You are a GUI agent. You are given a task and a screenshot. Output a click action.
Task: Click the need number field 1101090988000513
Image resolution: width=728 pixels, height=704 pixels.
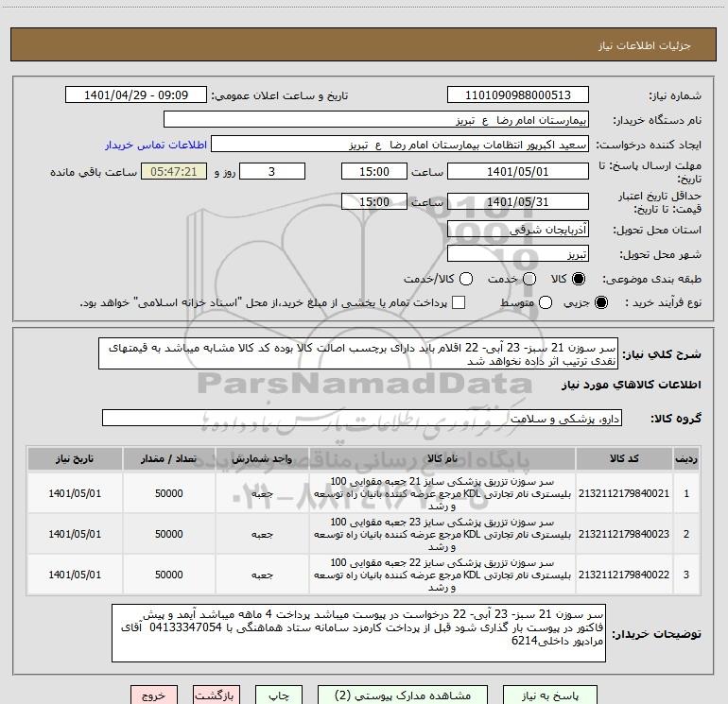pyautogui.click(x=518, y=95)
